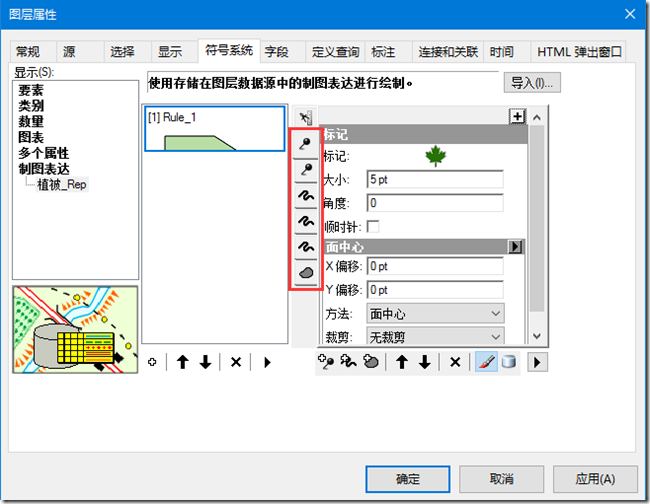Confirm with the 确定 button
The width and height of the screenshot is (650, 504).
[408, 479]
